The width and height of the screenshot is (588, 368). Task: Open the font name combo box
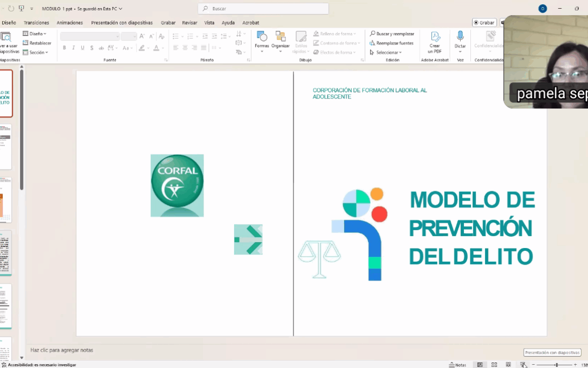point(90,37)
